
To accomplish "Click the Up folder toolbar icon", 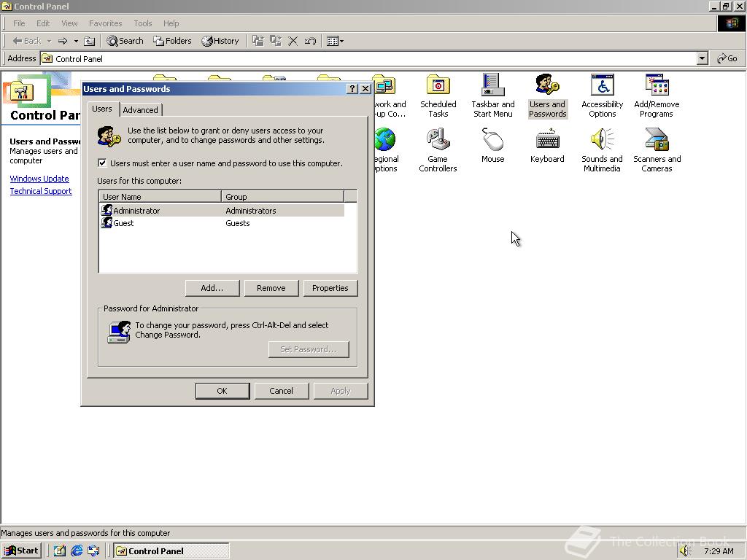I will [x=89, y=41].
